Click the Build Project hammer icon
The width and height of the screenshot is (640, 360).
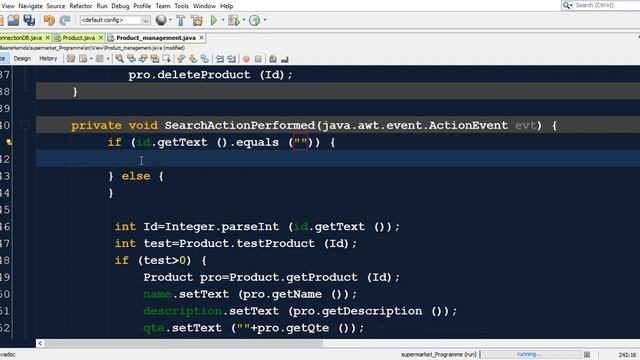tap(180, 20)
